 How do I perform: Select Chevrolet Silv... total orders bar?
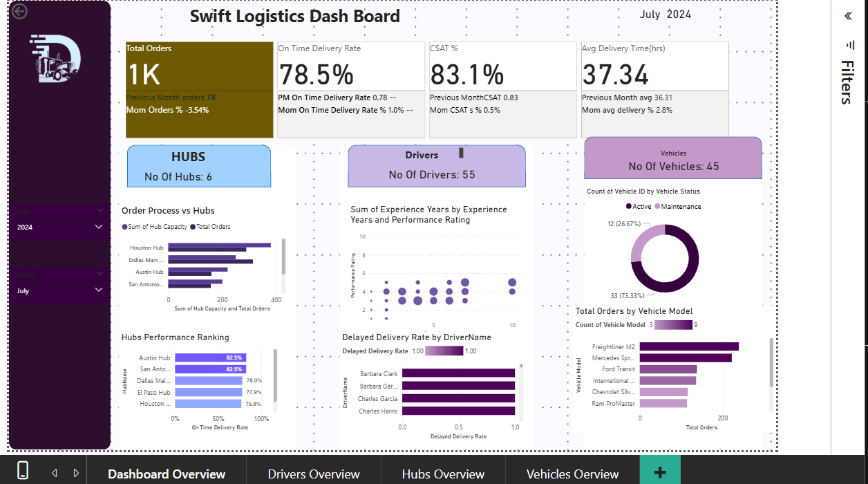(x=663, y=391)
